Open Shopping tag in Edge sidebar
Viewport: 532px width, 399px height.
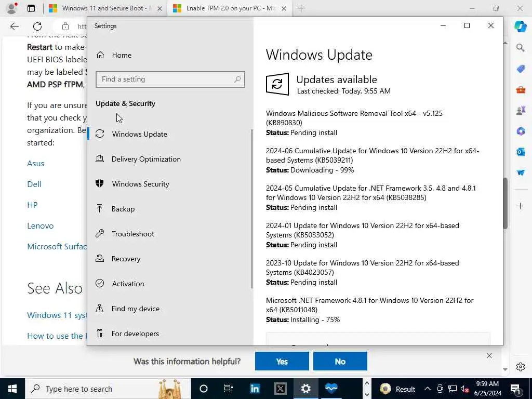[521, 69]
